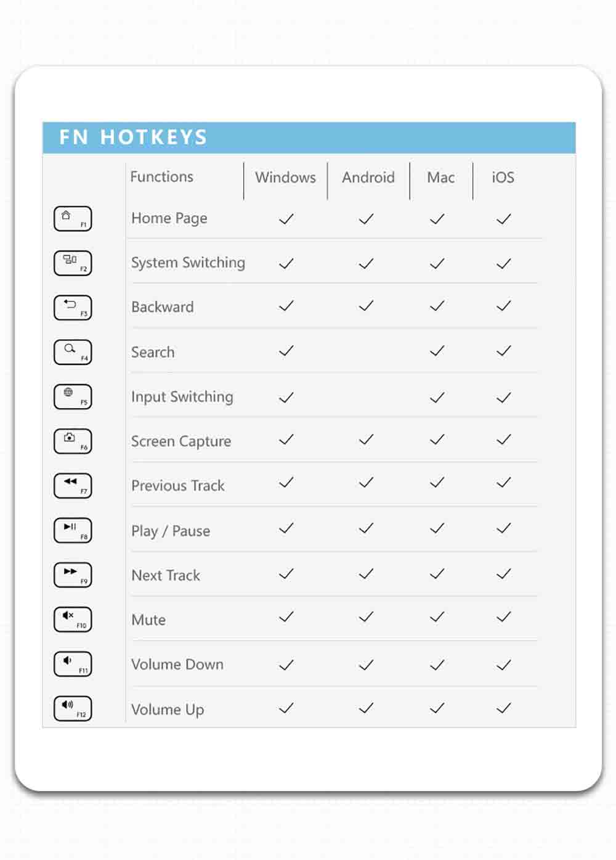Click the System Switching function label
The height and width of the screenshot is (860, 616).
[x=188, y=263]
